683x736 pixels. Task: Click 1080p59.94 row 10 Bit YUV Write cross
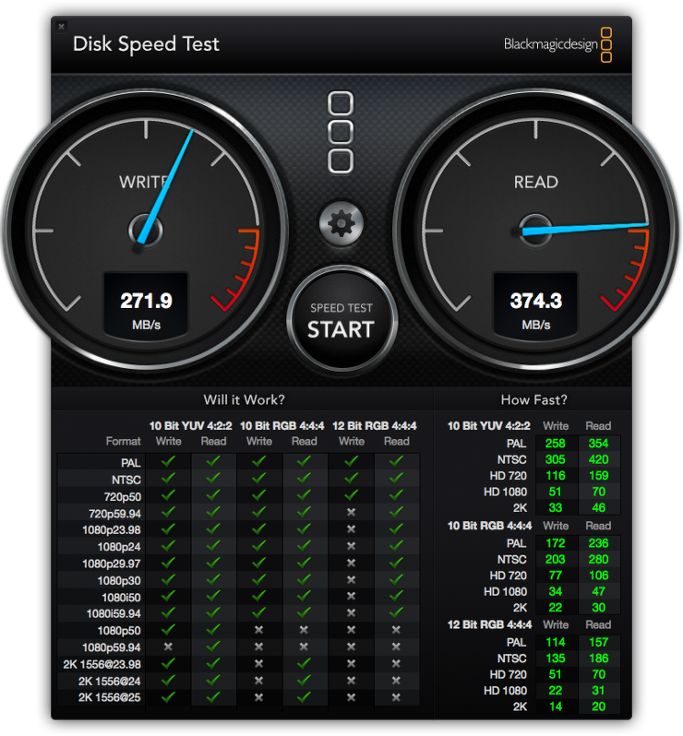pos(168,647)
